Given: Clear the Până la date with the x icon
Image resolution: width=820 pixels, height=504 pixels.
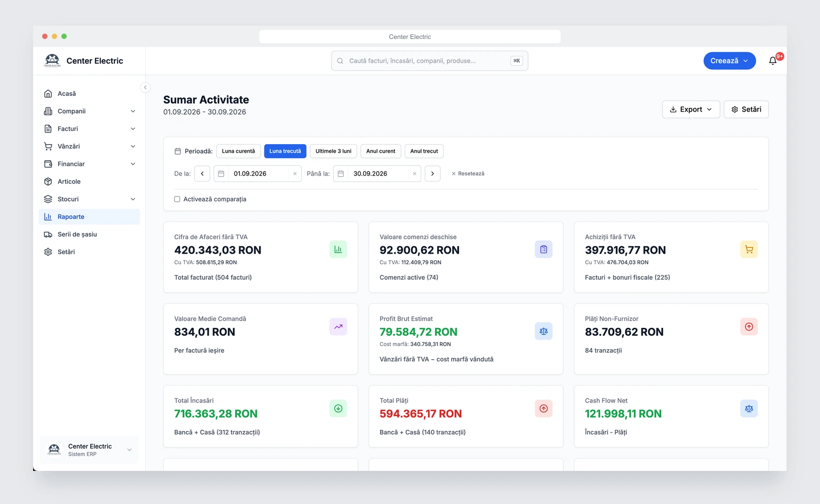Looking at the screenshot, I should click(414, 174).
